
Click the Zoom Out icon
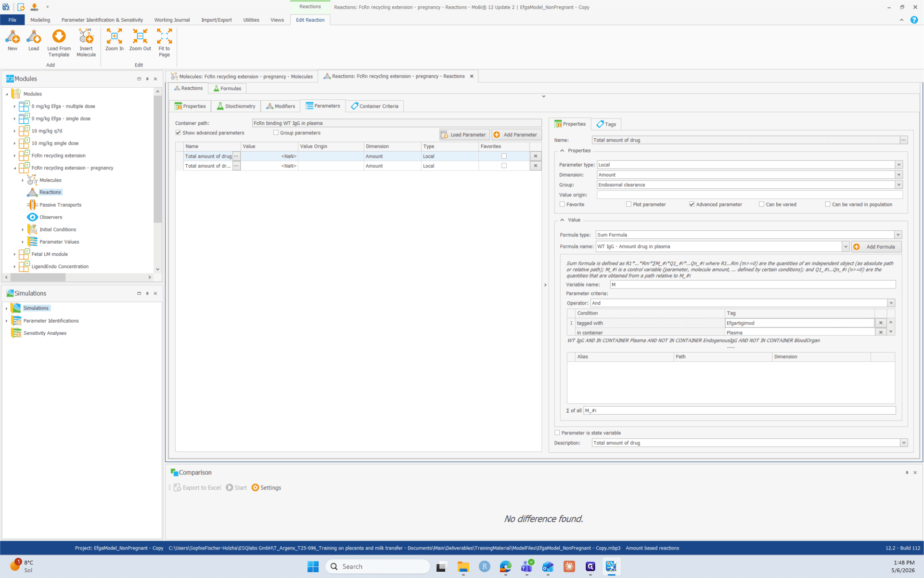tap(140, 37)
